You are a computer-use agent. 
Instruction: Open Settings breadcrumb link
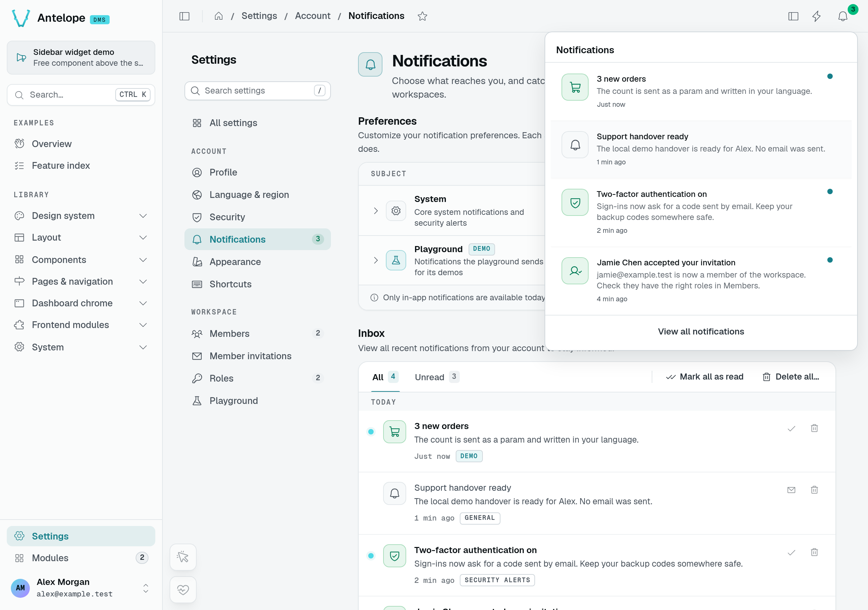[x=259, y=16]
